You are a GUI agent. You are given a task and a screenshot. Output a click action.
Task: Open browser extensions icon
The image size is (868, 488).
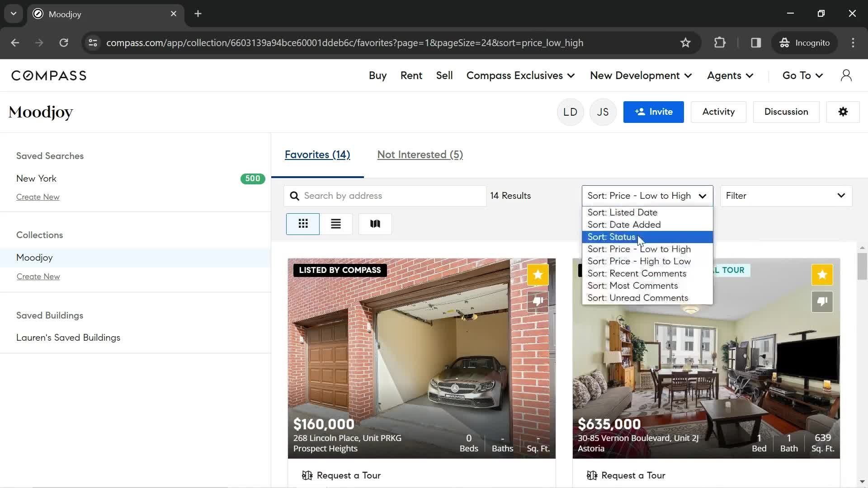click(719, 42)
